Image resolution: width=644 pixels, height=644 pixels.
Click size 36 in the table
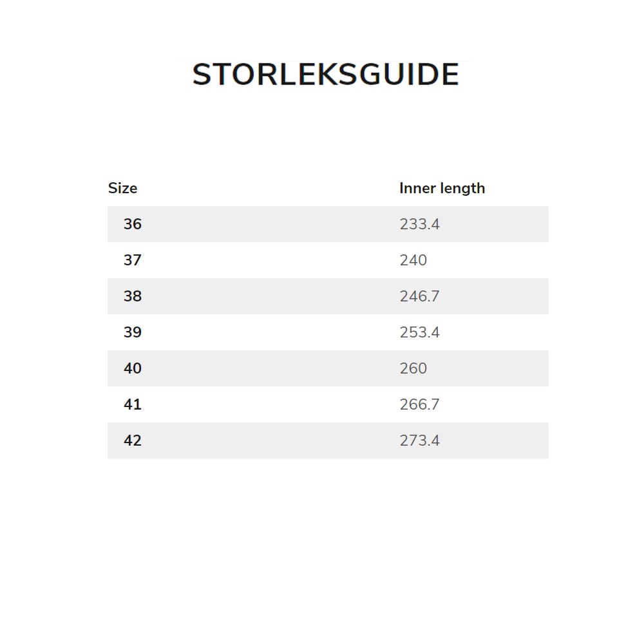(133, 224)
